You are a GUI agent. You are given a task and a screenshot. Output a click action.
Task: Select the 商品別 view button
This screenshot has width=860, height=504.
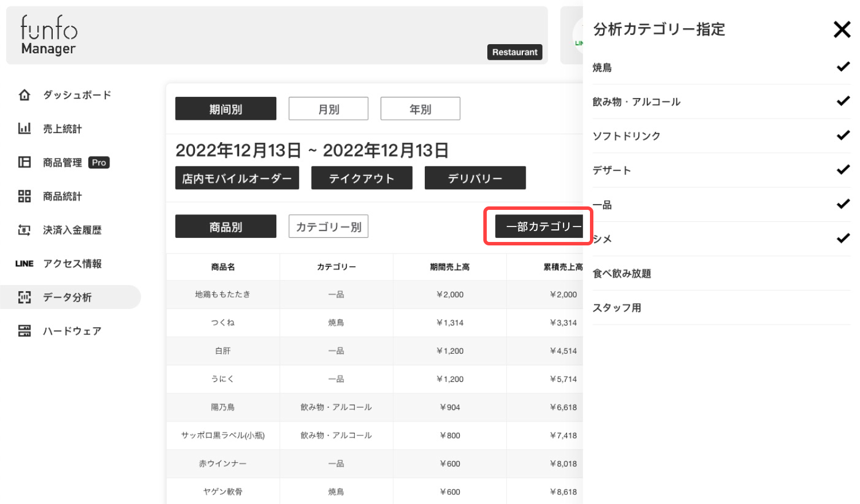[x=226, y=226]
